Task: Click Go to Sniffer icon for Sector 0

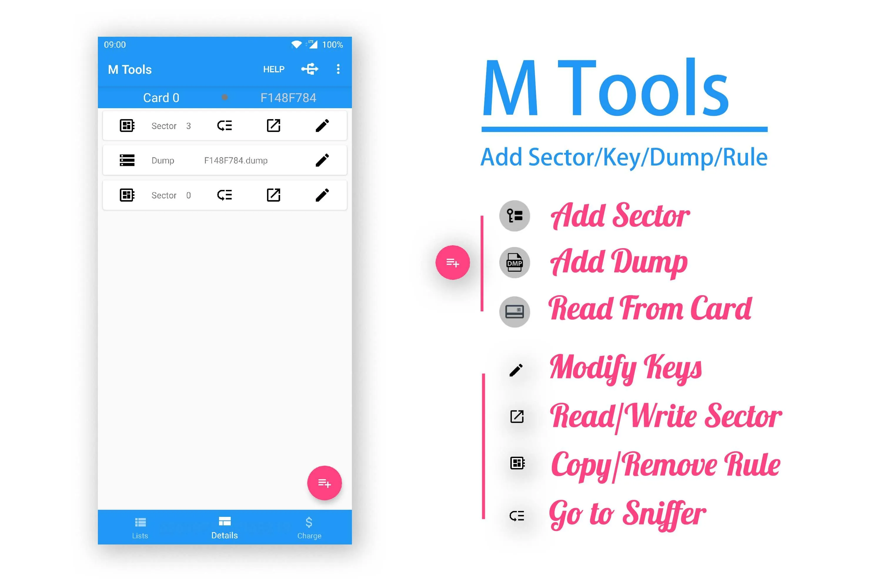Action: (223, 194)
